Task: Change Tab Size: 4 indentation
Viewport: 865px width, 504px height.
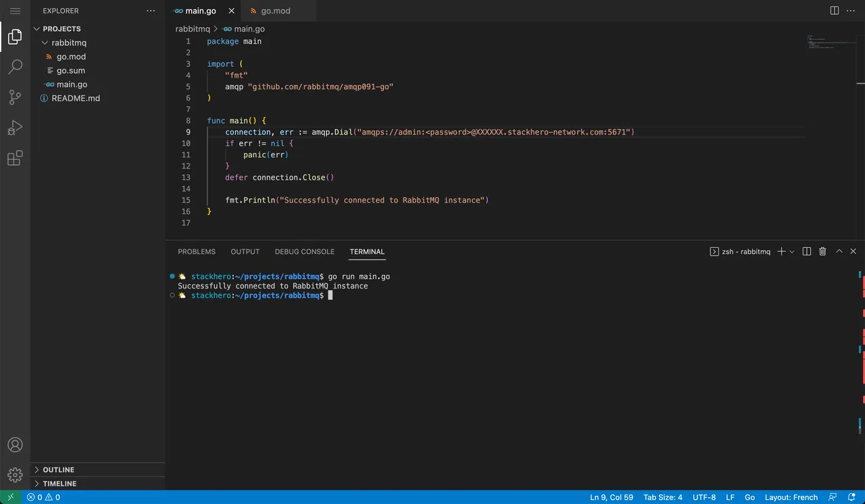Action: tap(663, 497)
